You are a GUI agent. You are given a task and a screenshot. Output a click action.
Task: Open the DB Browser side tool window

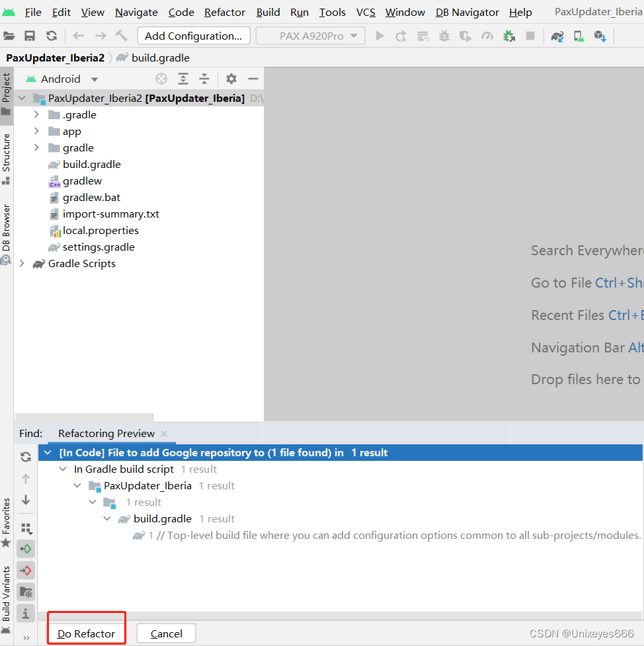(6, 233)
